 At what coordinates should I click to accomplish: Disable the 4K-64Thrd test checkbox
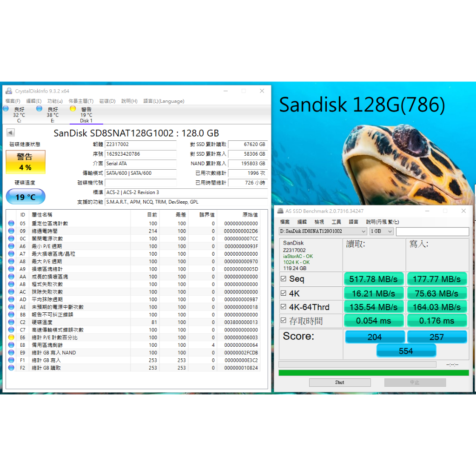[x=284, y=307]
